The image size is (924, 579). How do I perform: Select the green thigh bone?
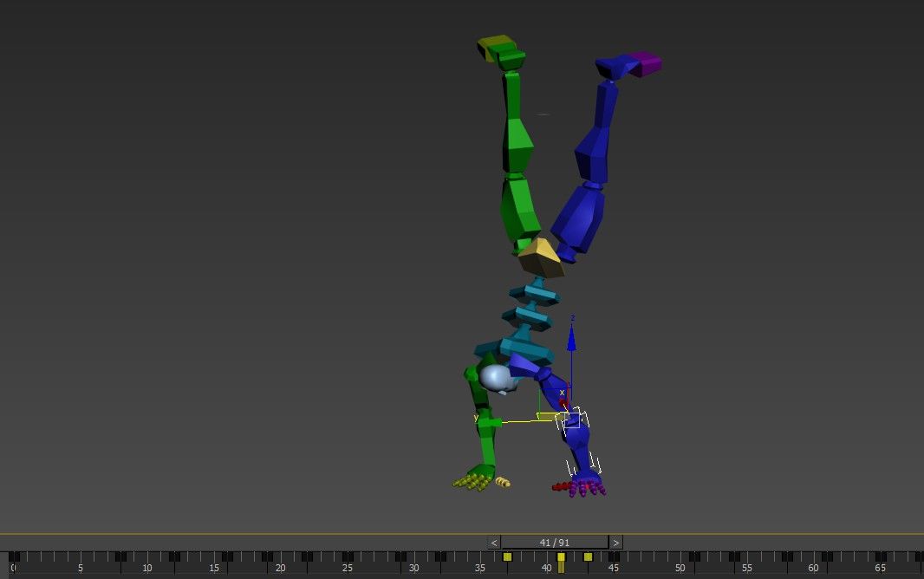tap(518, 208)
